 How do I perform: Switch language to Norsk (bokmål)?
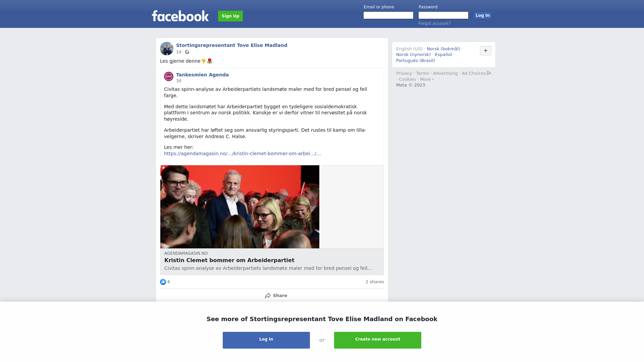[x=443, y=49]
